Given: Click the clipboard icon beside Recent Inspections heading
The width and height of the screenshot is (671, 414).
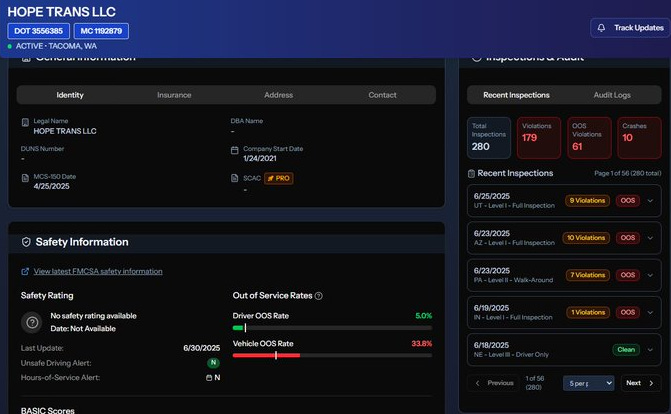Looking at the screenshot, I should tap(471, 173).
